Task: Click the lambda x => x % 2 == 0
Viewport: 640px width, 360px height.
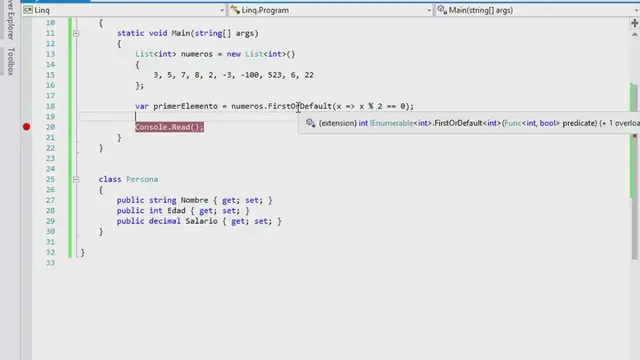Action: (x=373, y=106)
